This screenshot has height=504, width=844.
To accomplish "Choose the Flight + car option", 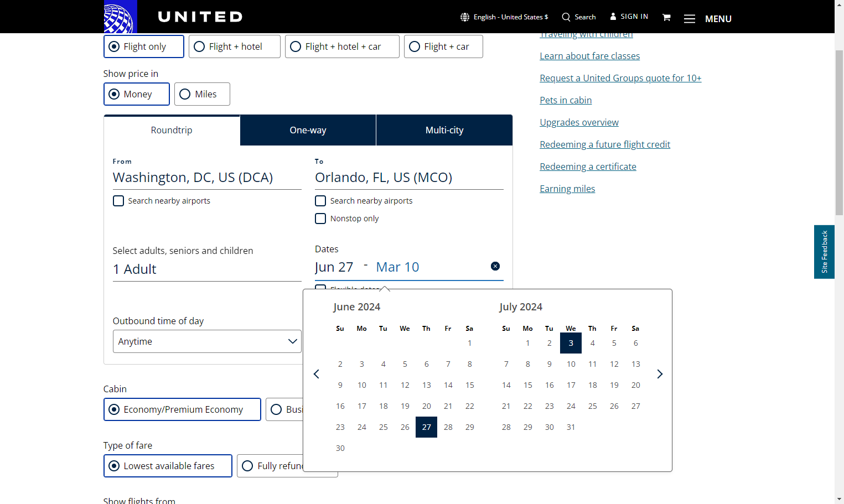I will 443,46.
